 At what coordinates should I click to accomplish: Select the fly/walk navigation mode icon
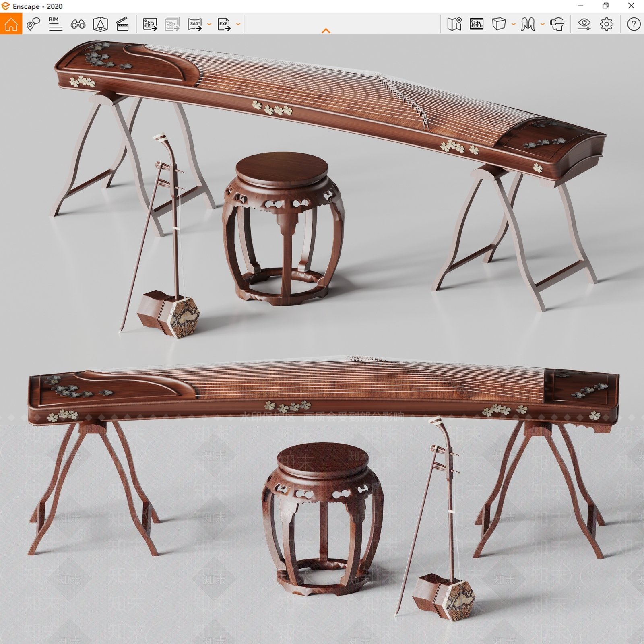pyautogui.click(x=528, y=24)
